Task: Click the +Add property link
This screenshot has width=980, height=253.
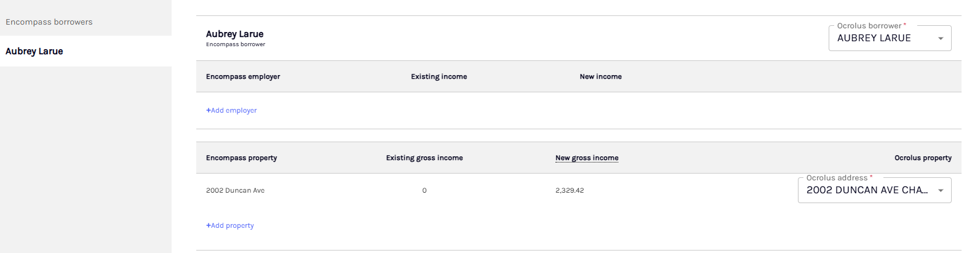Action: pyautogui.click(x=230, y=225)
